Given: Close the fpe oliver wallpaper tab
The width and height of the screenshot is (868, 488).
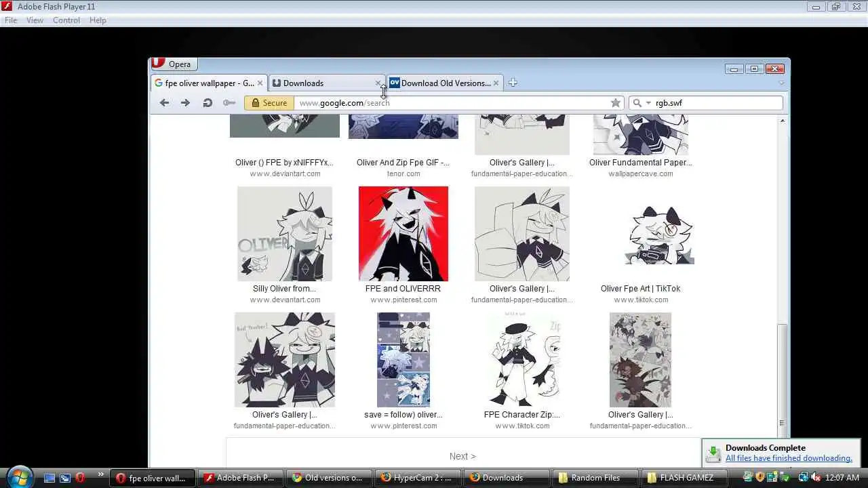Looking at the screenshot, I should point(260,83).
